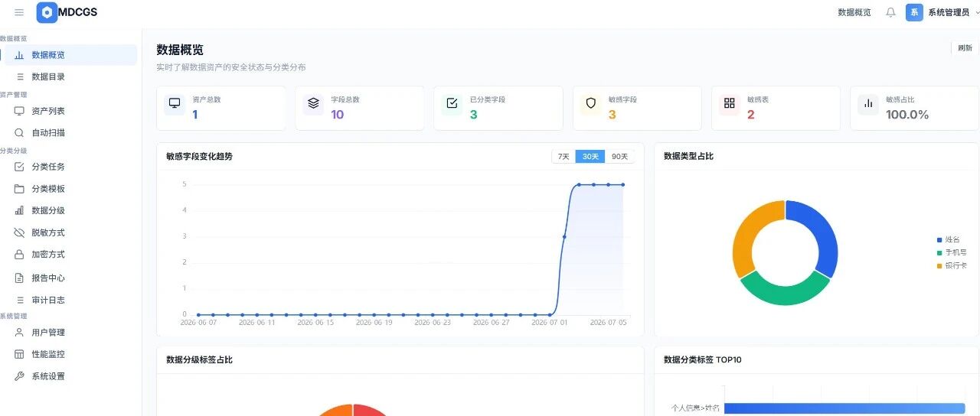Click the 敏感字段变化趋势 chart title

(x=199, y=157)
